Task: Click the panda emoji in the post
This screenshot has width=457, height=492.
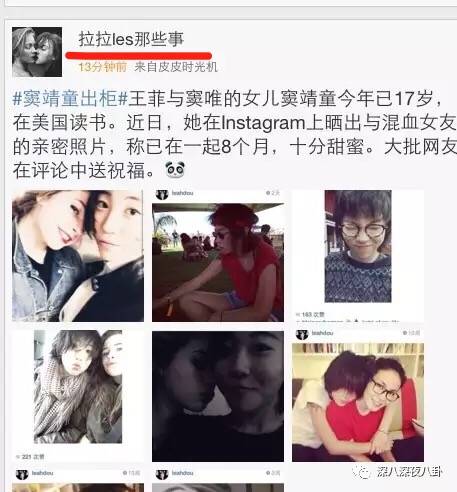Action: tap(175, 170)
